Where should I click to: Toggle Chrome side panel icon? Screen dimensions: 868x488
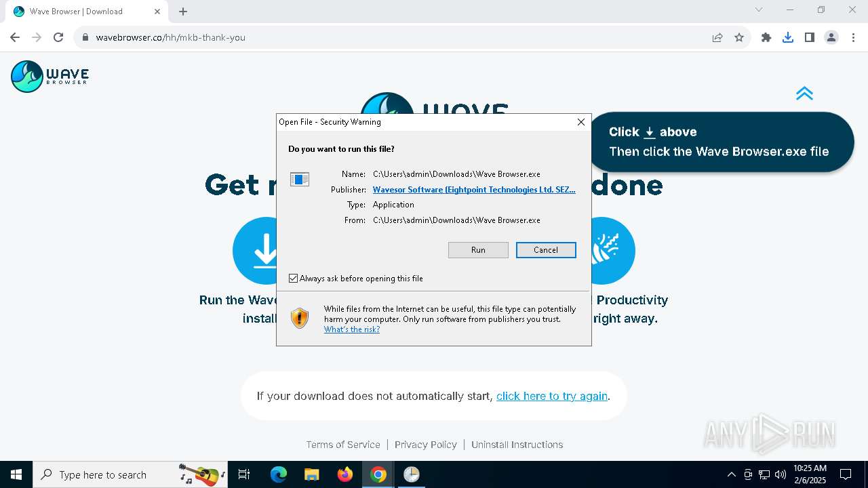coord(810,37)
